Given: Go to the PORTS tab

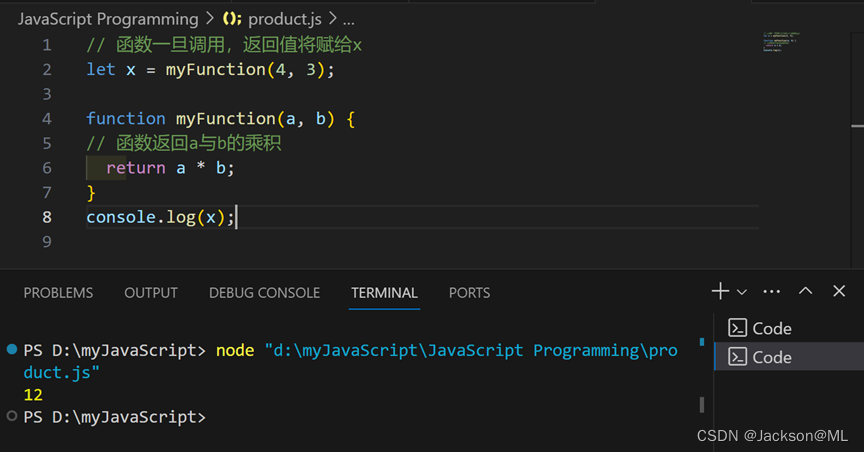Looking at the screenshot, I should pyautogui.click(x=469, y=293).
